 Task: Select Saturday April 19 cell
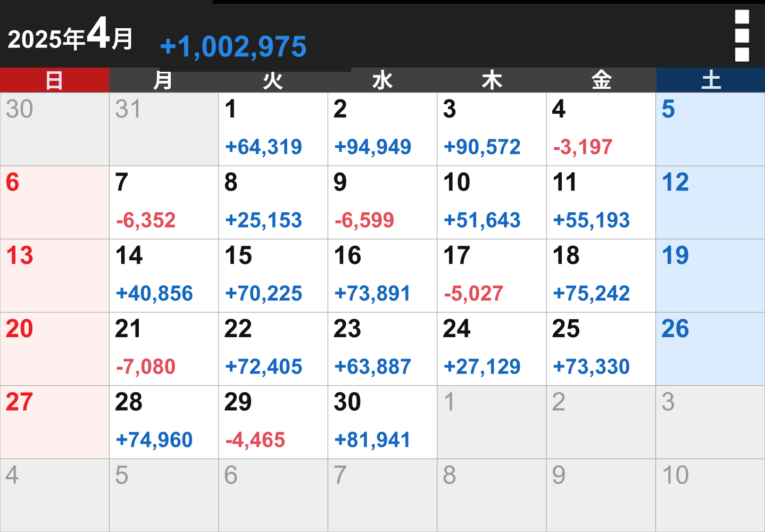[x=711, y=276]
